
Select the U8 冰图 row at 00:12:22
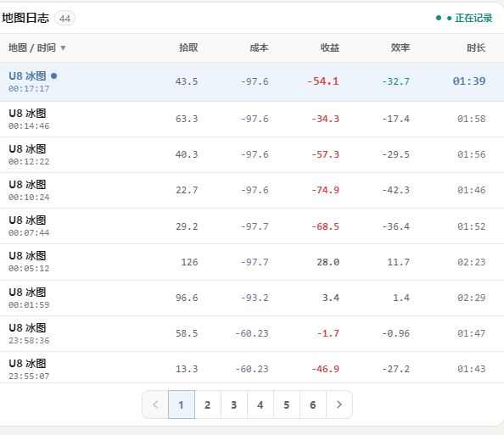coord(252,154)
